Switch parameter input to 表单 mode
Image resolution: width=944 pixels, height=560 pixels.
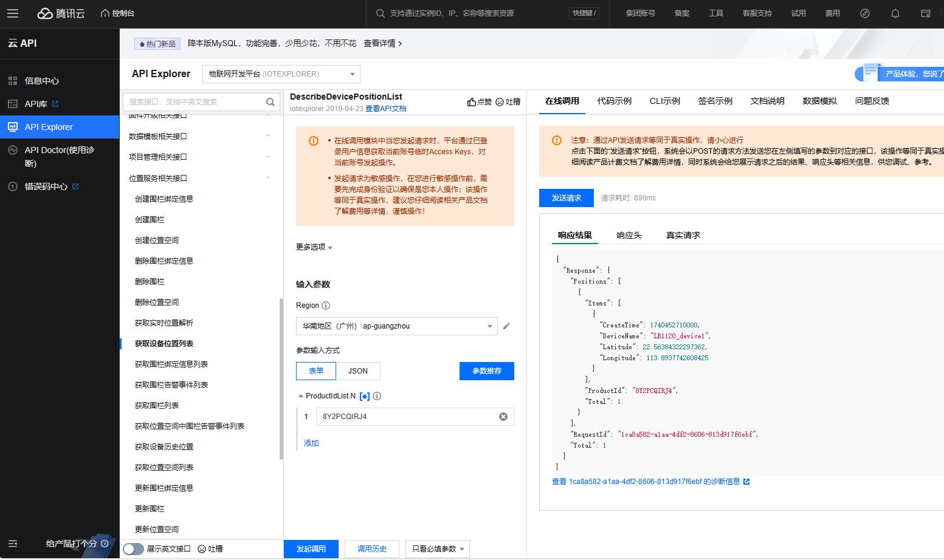tap(316, 371)
